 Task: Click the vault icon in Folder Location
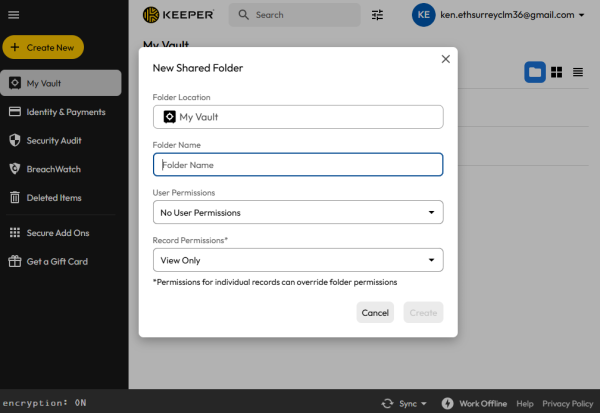[170, 117]
